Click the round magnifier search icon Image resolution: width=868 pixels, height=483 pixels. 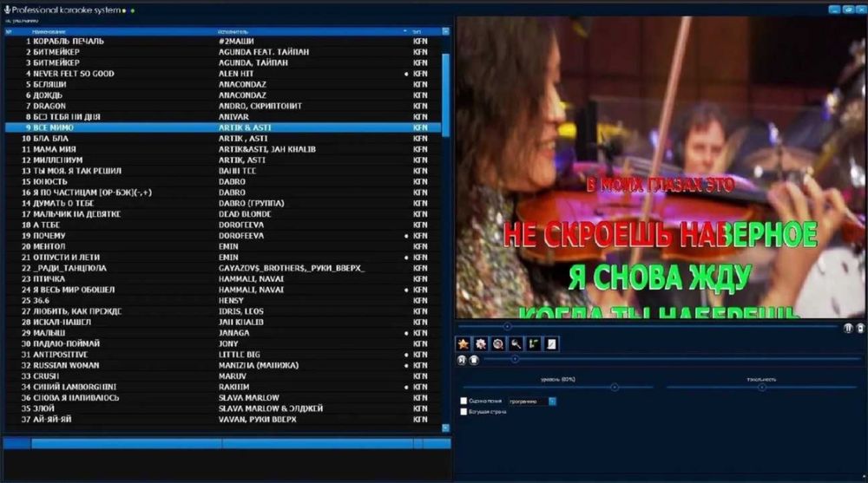(498, 344)
